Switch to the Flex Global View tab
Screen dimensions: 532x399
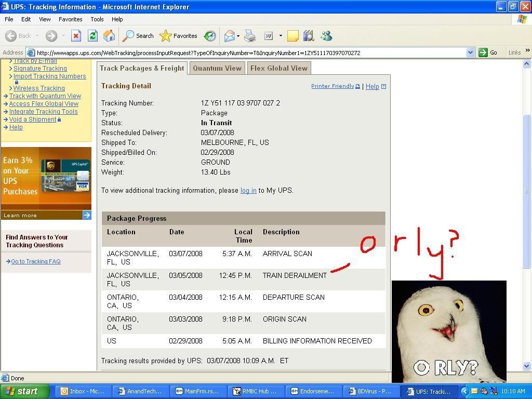point(279,68)
